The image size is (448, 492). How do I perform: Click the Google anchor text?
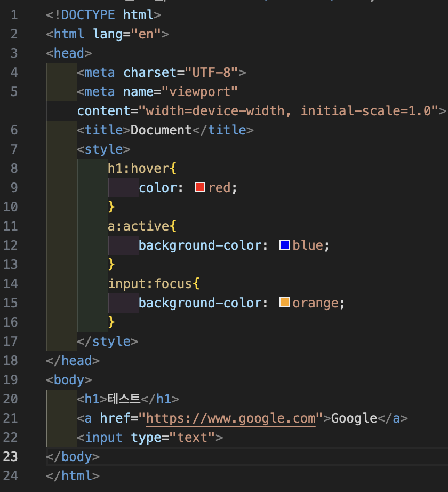[x=354, y=418]
